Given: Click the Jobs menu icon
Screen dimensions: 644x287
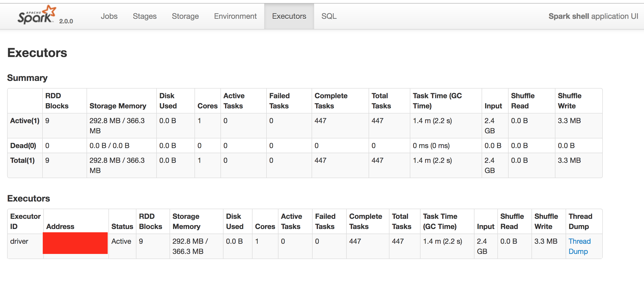Looking at the screenshot, I should [109, 17].
